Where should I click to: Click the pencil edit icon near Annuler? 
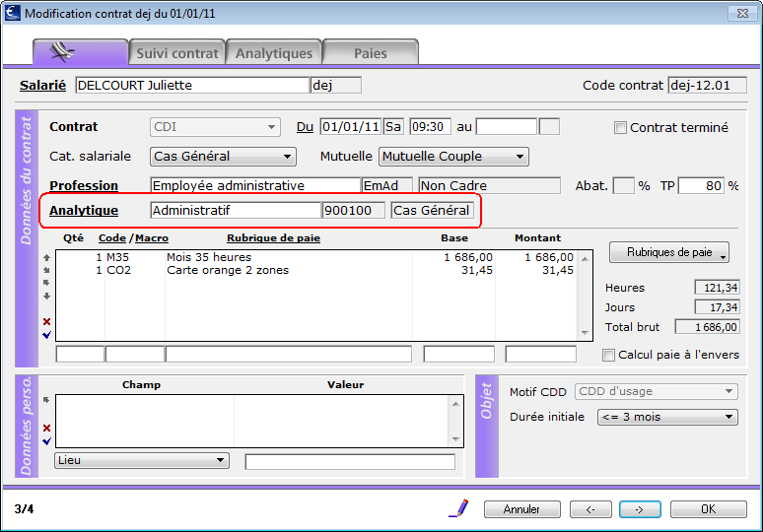click(458, 508)
